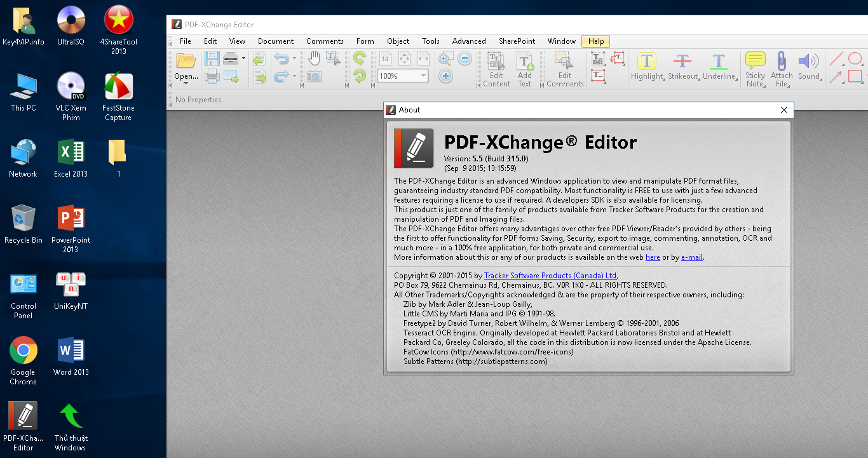Viewport: 868px width, 458px height.
Task: Click the Redo blue arrow icon
Action: [281, 77]
